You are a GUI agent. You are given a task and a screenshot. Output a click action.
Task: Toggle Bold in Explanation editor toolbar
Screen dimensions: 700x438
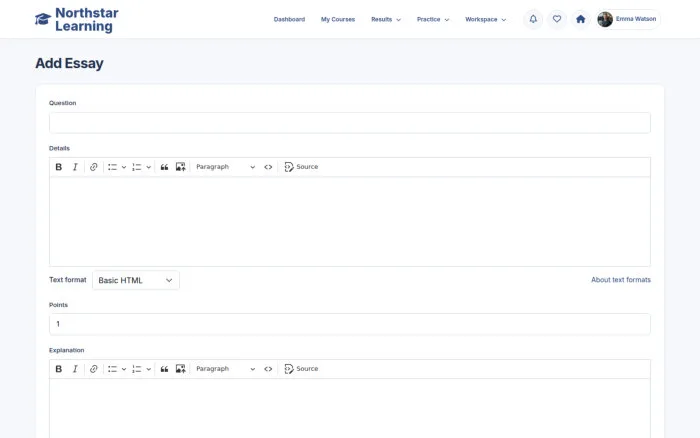pyautogui.click(x=58, y=369)
